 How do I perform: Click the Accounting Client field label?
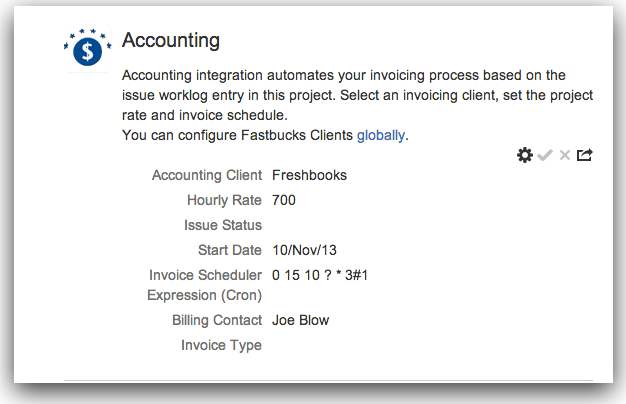(207, 175)
